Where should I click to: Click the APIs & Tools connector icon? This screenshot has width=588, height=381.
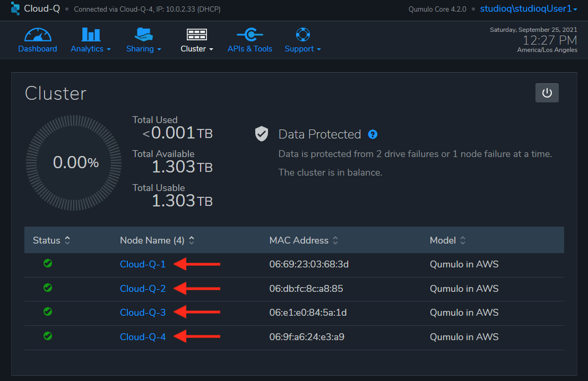(250, 34)
